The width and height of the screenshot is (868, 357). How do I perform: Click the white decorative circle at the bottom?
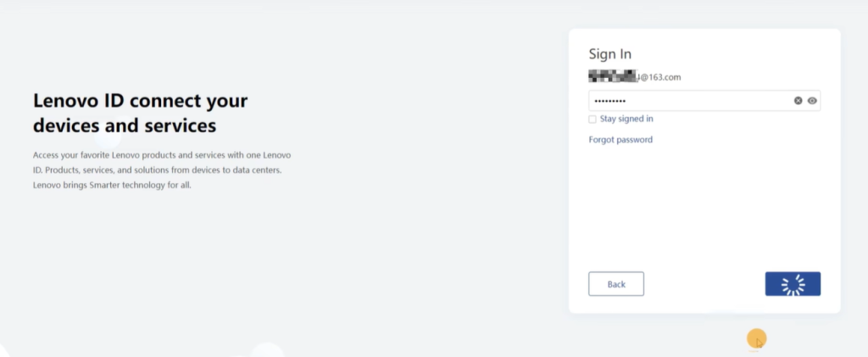tap(267, 350)
